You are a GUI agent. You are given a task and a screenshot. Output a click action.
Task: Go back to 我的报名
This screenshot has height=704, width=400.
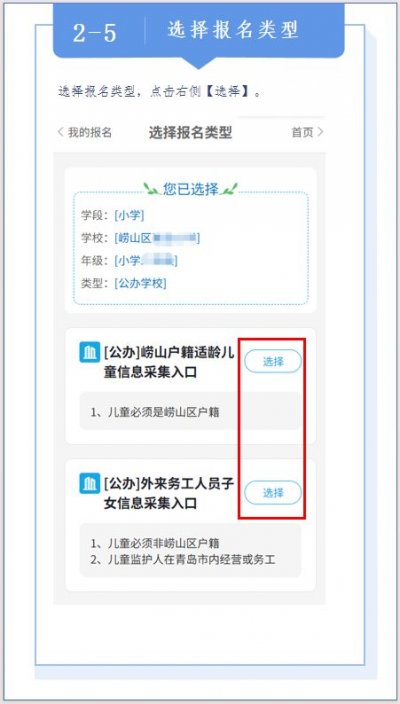(85, 132)
